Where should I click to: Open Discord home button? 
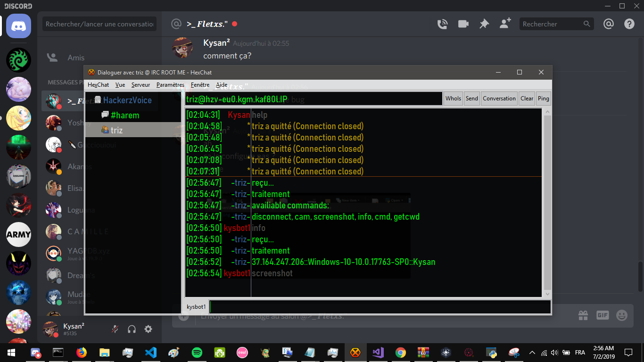point(18,26)
